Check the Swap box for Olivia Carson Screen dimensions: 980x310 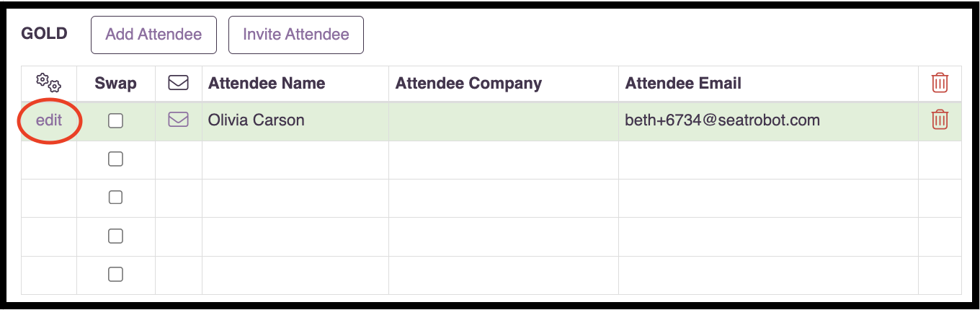pos(115,121)
